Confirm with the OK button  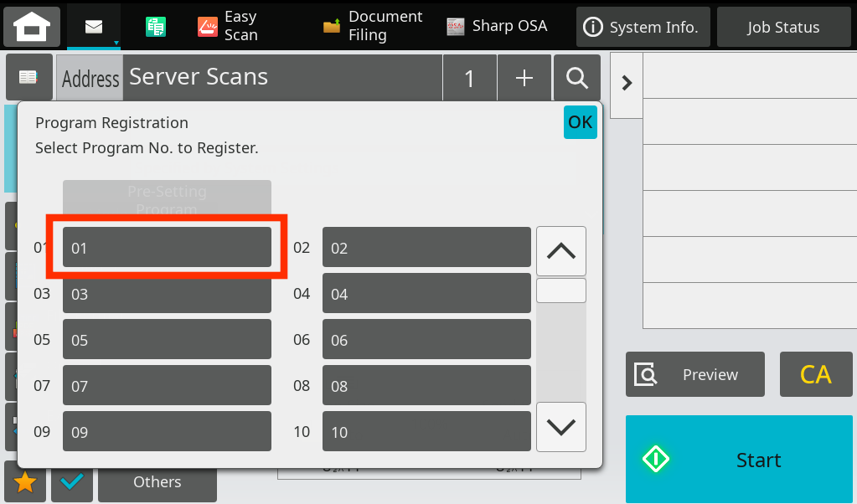click(x=580, y=122)
